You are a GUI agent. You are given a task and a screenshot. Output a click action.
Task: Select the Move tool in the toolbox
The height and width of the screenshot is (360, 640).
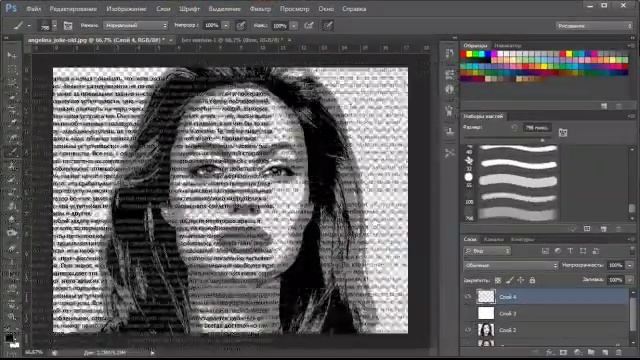pyautogui.click(x=12, y=55)
